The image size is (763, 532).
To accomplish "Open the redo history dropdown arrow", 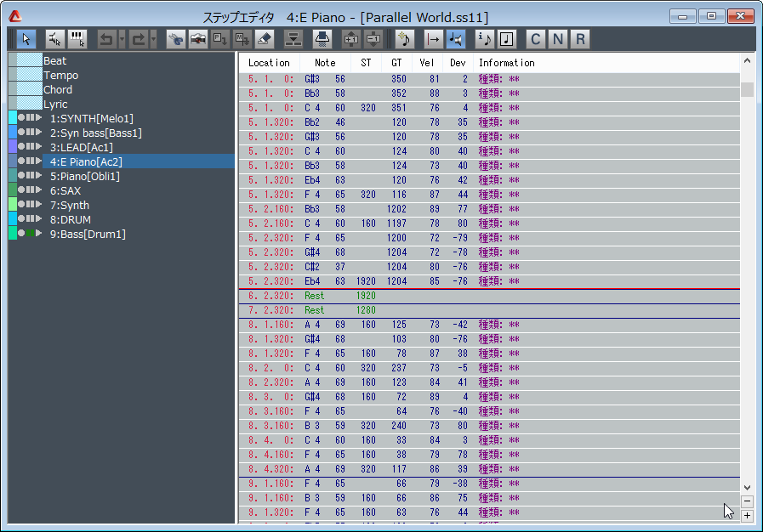I will pos(153,39).
